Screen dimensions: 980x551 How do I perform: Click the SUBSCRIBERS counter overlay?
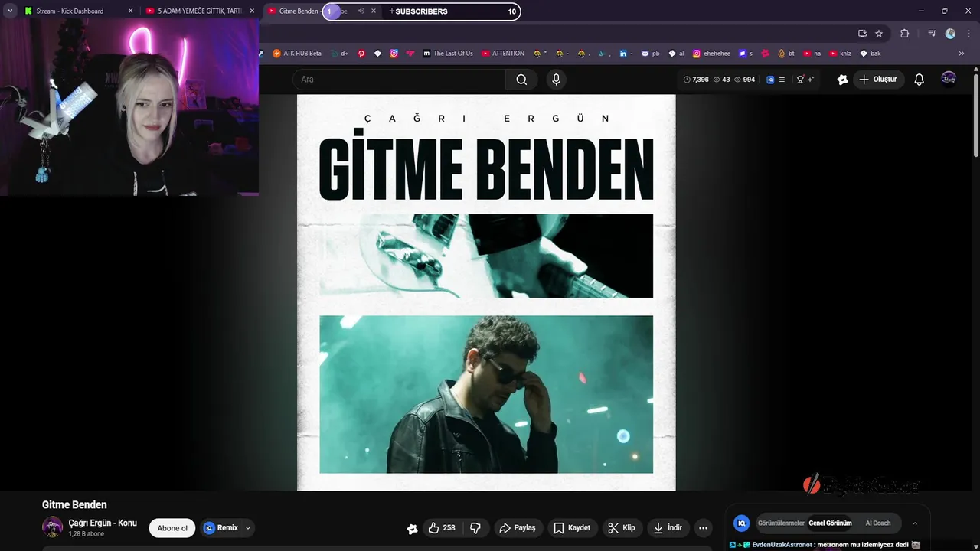point(421,11)
